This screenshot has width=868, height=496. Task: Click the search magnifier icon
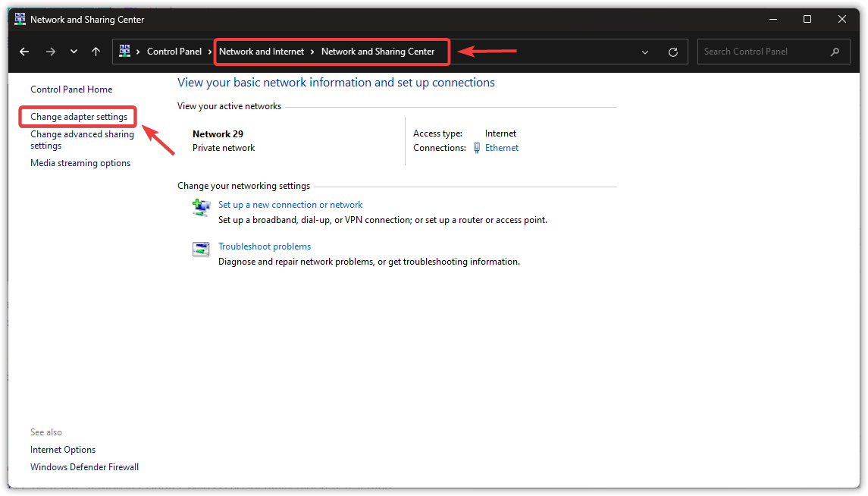coord(835,52)
